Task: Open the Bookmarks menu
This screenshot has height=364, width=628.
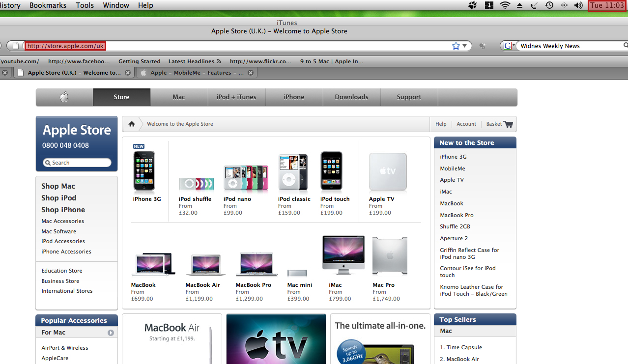Action: click(48, 5)
